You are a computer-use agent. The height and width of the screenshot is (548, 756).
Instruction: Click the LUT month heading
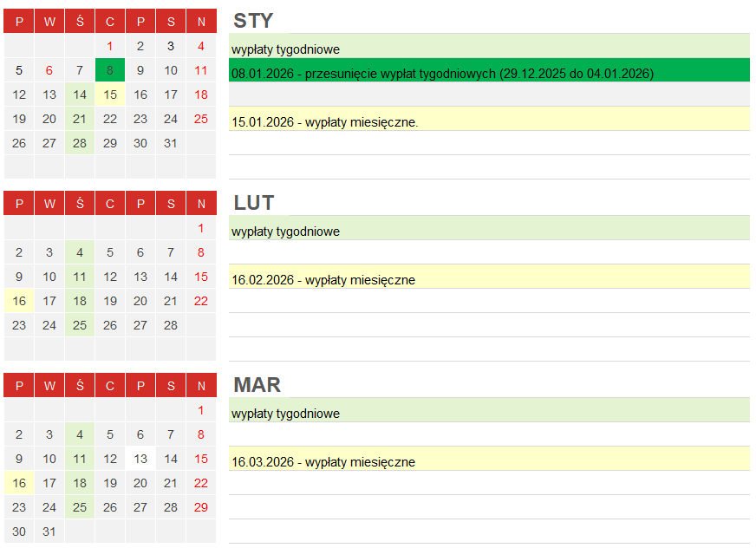coord(254,203)
